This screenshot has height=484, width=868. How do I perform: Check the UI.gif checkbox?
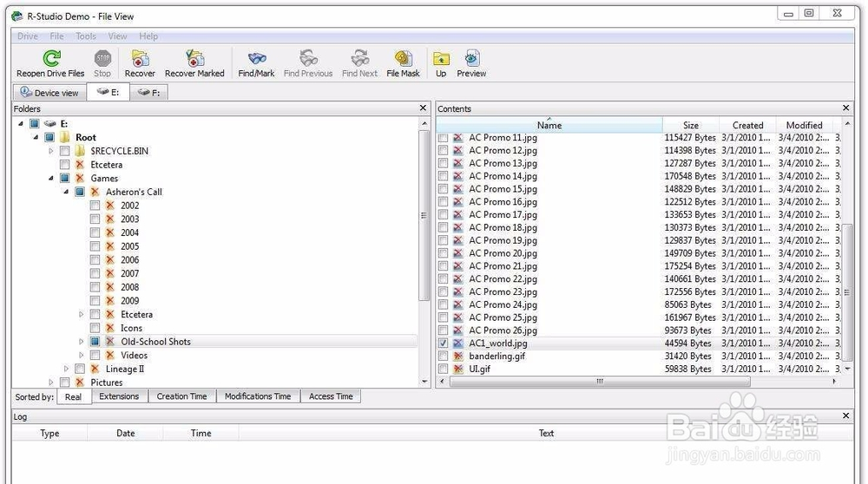(x=443, y=369)
